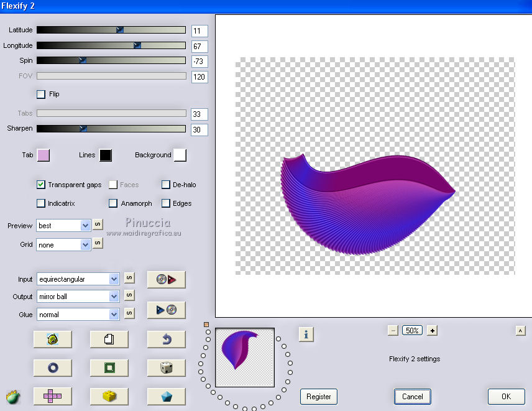Click the S button beside Grid
Viewport: 532px width, 411px height.
tap(98, 243)
